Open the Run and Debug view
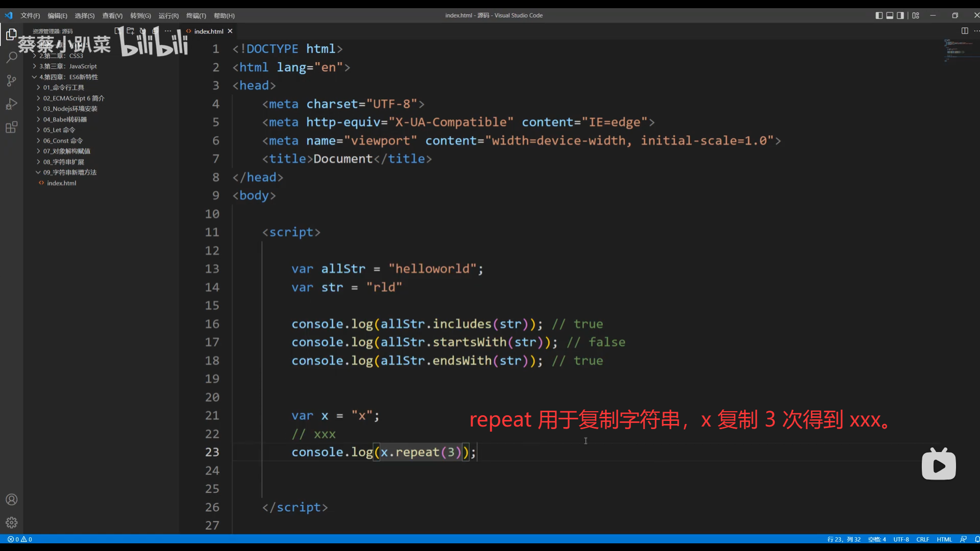 click(x=11, y=104)
